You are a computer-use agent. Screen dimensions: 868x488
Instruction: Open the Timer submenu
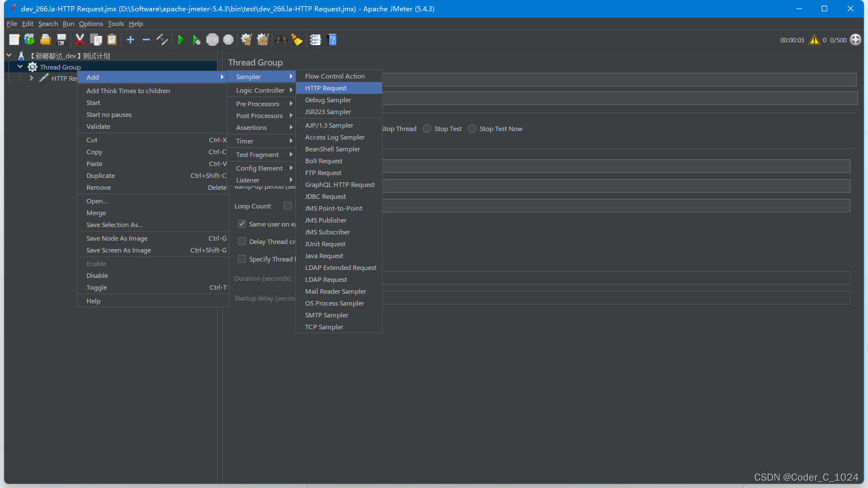pos(262,141)
